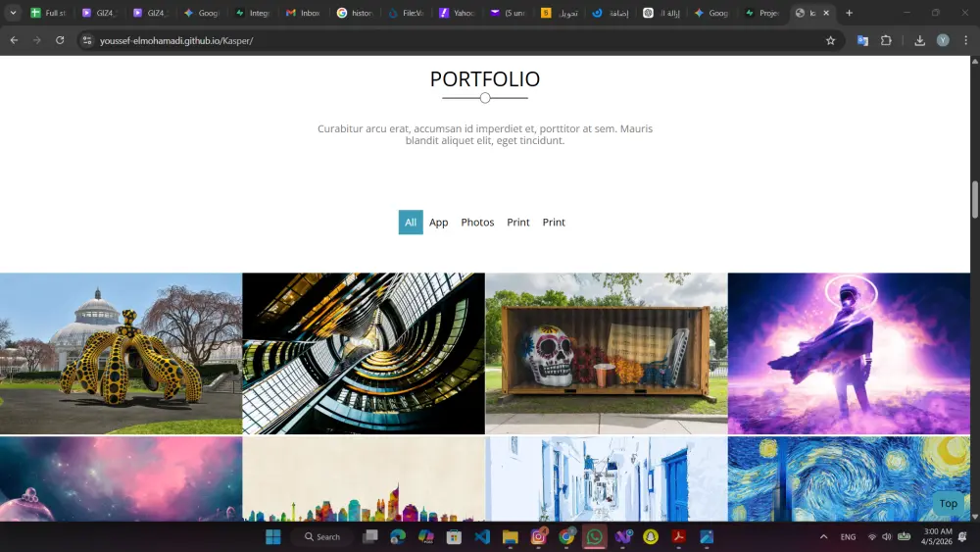This screenshot has height=552, width=980.
Task: Open Microsoft Store from the taskbar
Action: (455, 537)
